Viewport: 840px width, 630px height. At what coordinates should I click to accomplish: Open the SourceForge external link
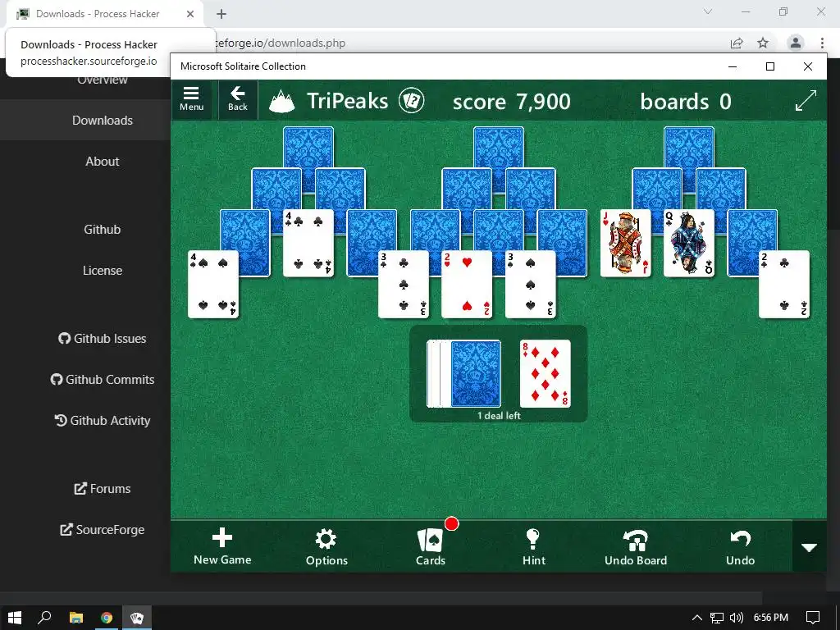pyautogui.click(x=103, y=530)
